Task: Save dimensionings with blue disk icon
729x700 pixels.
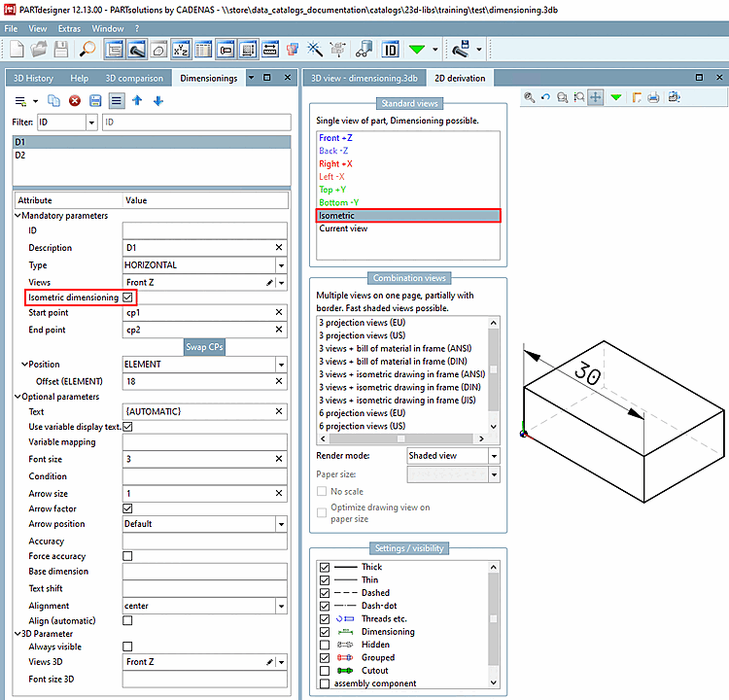Action: 95,100
